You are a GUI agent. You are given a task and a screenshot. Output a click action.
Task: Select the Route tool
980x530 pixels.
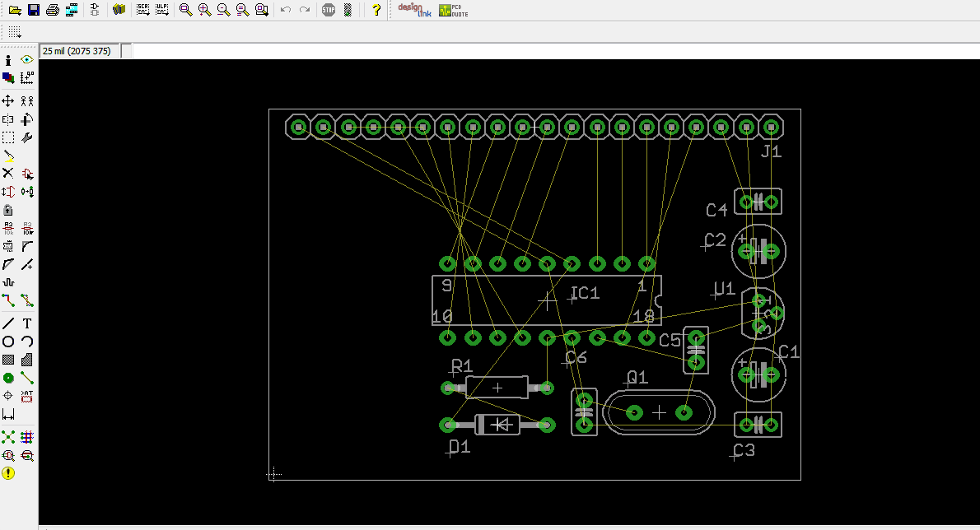pos(8,301)
